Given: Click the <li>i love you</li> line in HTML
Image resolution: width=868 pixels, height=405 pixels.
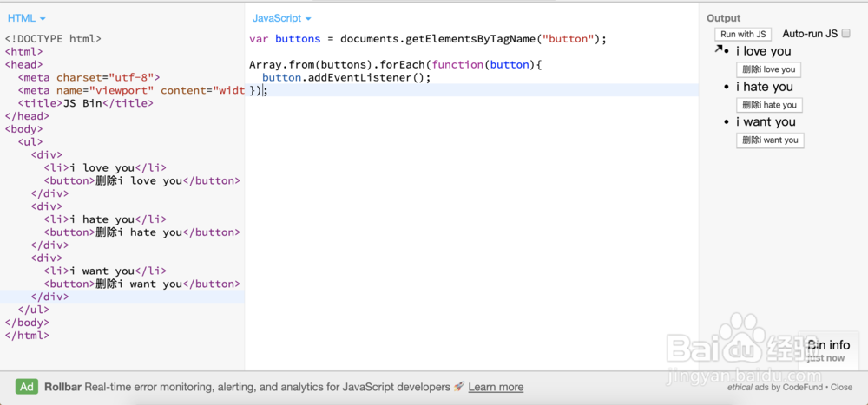Looking at the screenshot, I should 105,167.
